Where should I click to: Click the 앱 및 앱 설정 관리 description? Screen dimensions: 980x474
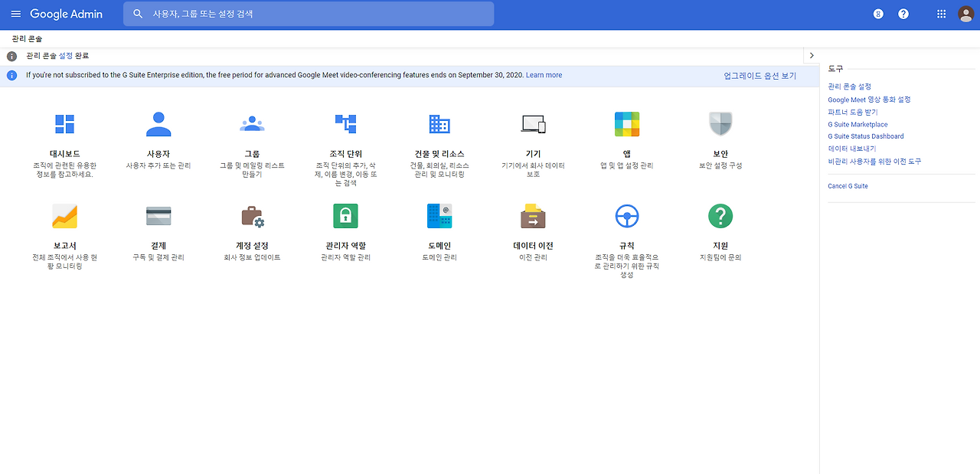[x=627, y=165]
